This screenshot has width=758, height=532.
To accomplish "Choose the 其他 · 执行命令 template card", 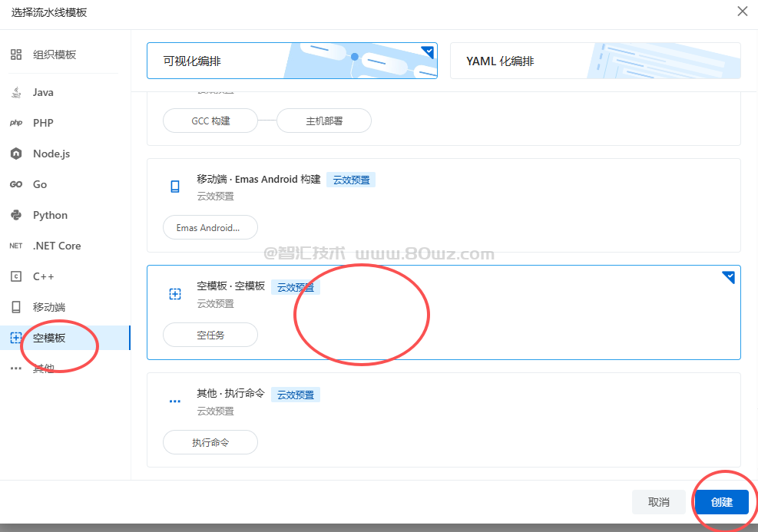I will [443, 419].
